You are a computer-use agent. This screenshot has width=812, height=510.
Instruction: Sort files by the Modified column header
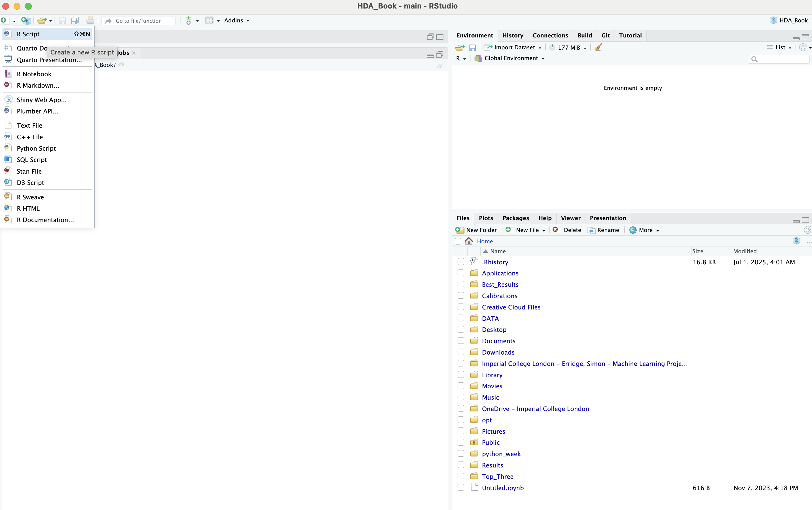click(x=771, y=251)
